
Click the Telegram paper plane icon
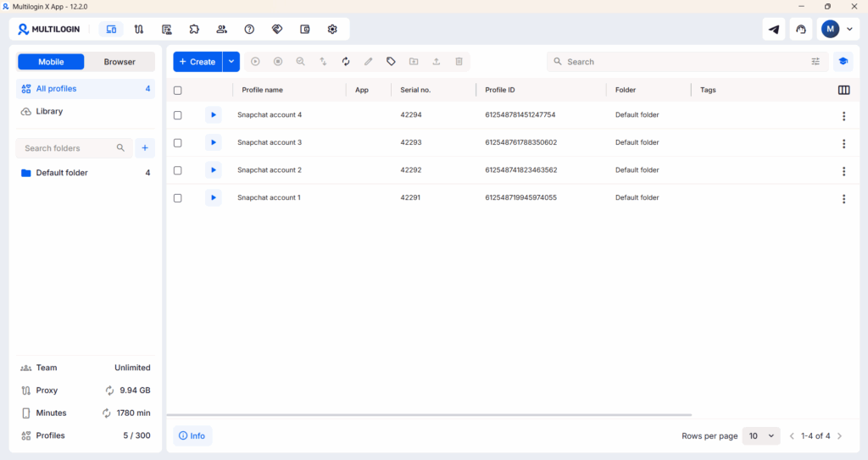click(774, 29)
